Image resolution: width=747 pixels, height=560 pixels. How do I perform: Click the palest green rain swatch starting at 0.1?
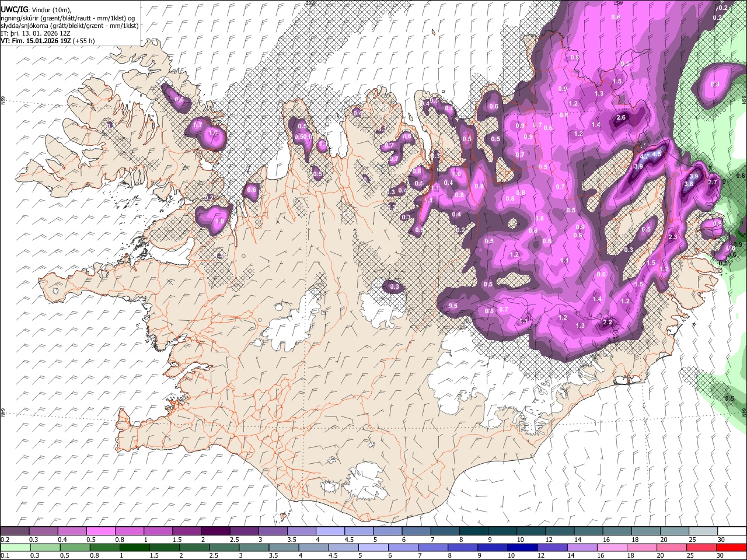pyautogui.click(x=15, y=547)
